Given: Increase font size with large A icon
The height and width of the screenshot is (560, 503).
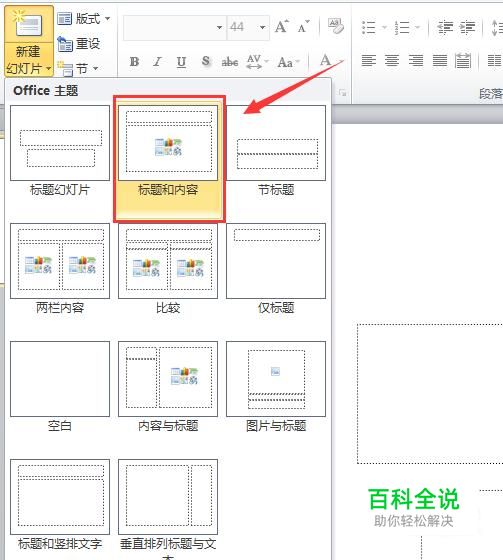Looking at the screenshot, I should 282,27.
